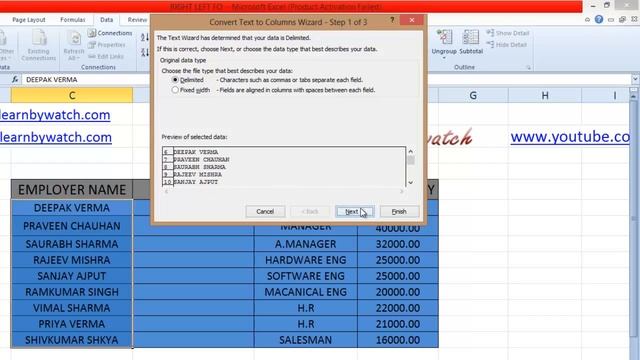The image size is (640, 360).
Task: Select the 20000.00 salary cell
Action: click(398, 292)
